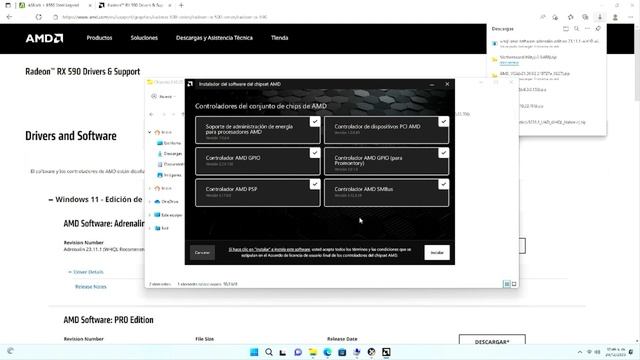Open Tienda on the AMD site header
This screenshot has width=640, height=360.
(x=280, y=38)
